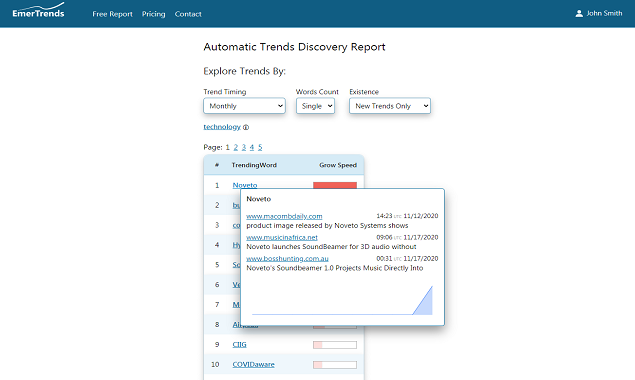Click the Automatic Trends Discovery Report heading
Viewport: 635px width, 380px height.
pos(294,47)
